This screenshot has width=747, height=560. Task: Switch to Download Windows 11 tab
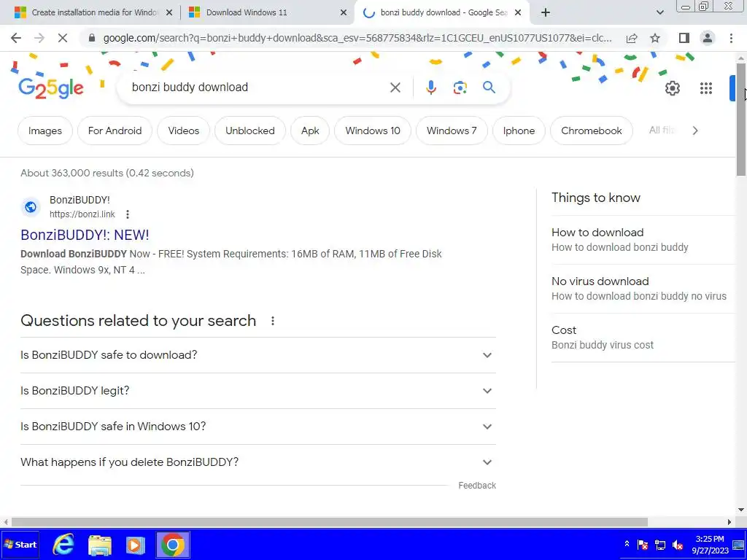point(267,13)
